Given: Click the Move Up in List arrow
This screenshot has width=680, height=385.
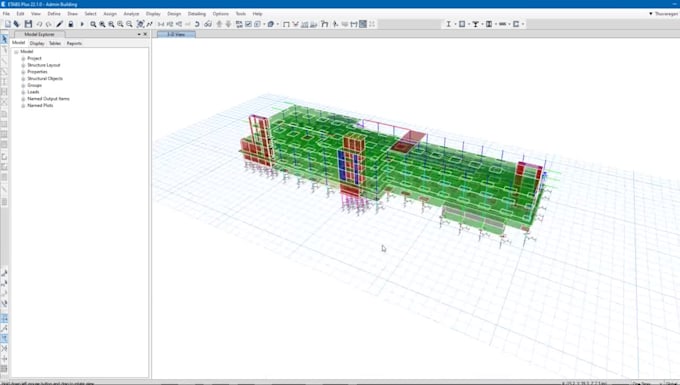Looking at the screenshot, I should tap(219, 24).
